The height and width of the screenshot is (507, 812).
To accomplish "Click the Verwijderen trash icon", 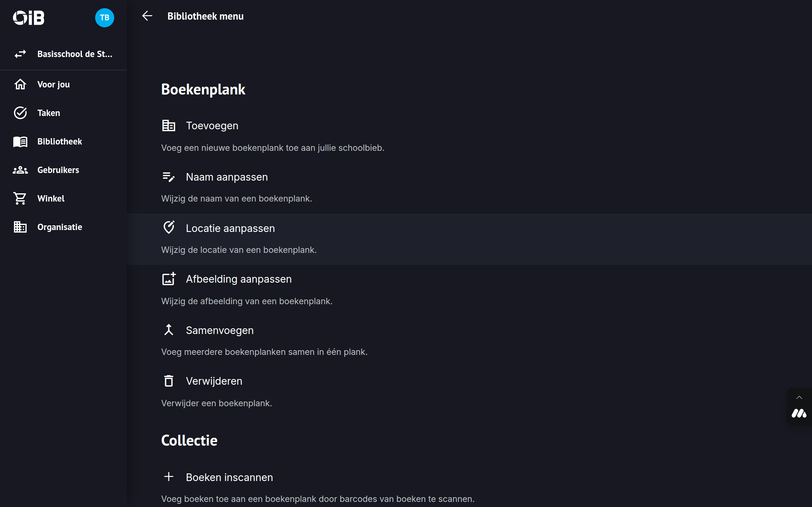I will coord(168,381).
